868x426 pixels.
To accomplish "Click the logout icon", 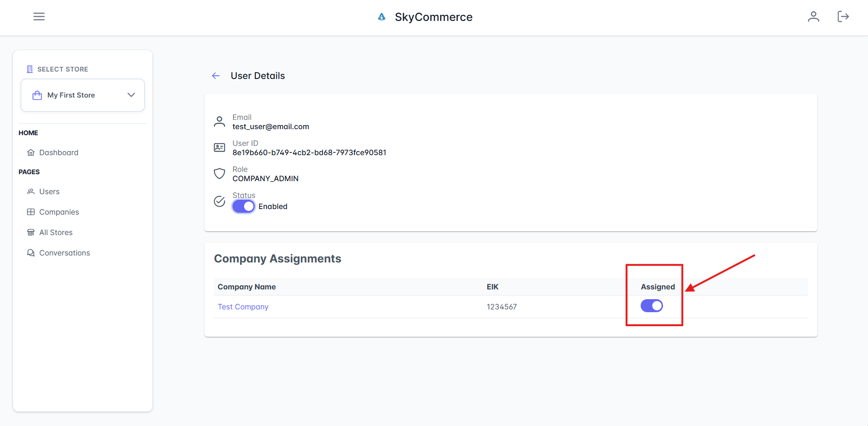I will click(843, 17).
